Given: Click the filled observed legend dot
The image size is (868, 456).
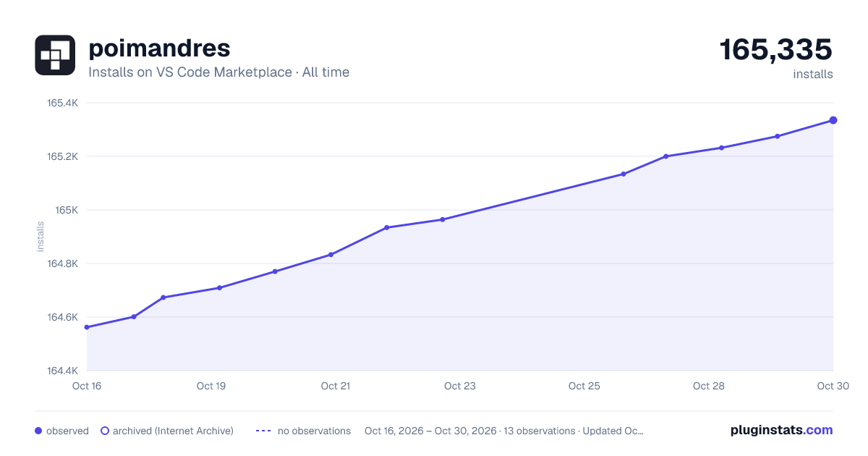Looking at the screenshot, I should click(x=38, y=431).
